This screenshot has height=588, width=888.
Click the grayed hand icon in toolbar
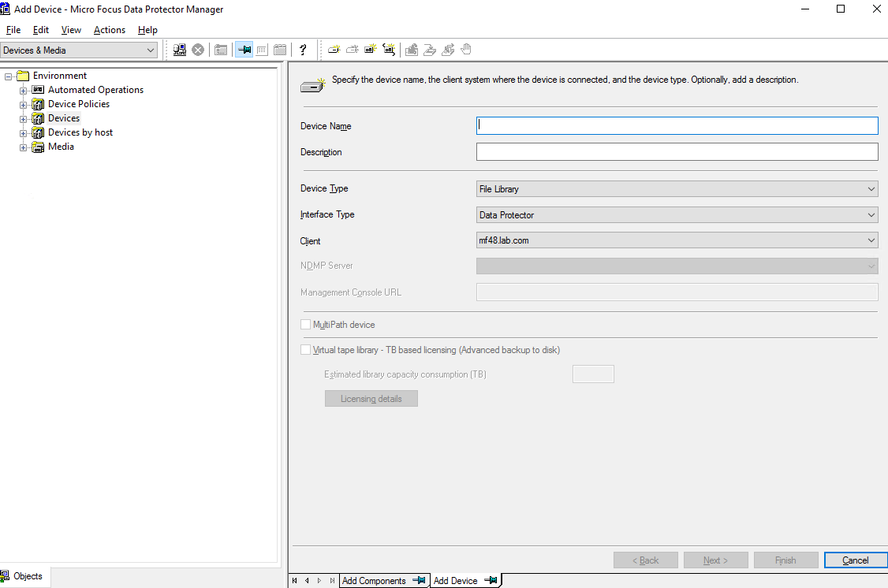tap(466, 50)
